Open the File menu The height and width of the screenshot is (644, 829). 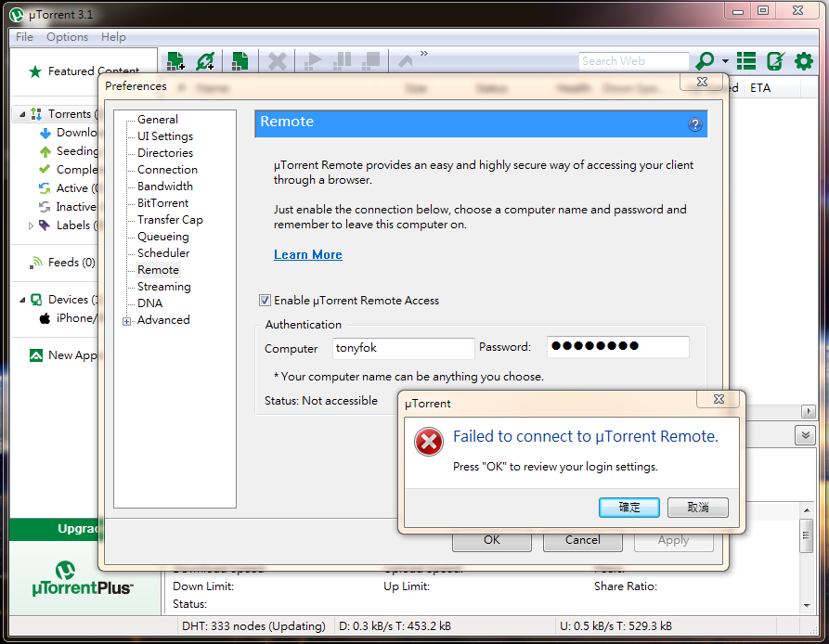[x=24, y=37]
